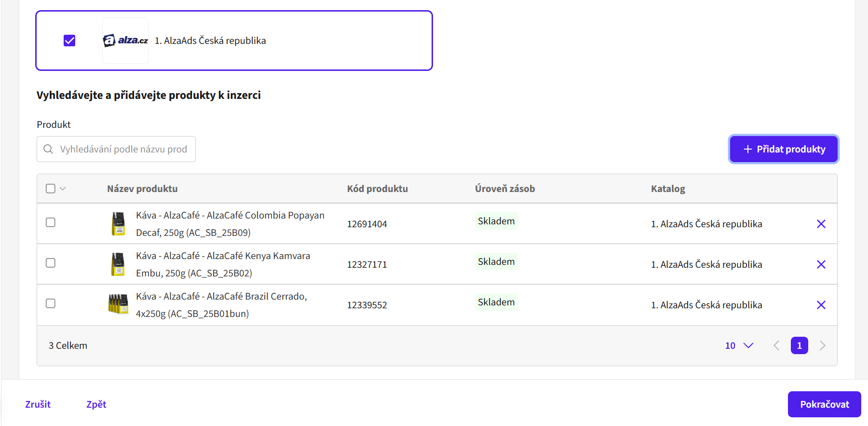This screenshot has width=868, height=426.
Task: Click Úroveň zásob column header
Action: pos(505,189)
